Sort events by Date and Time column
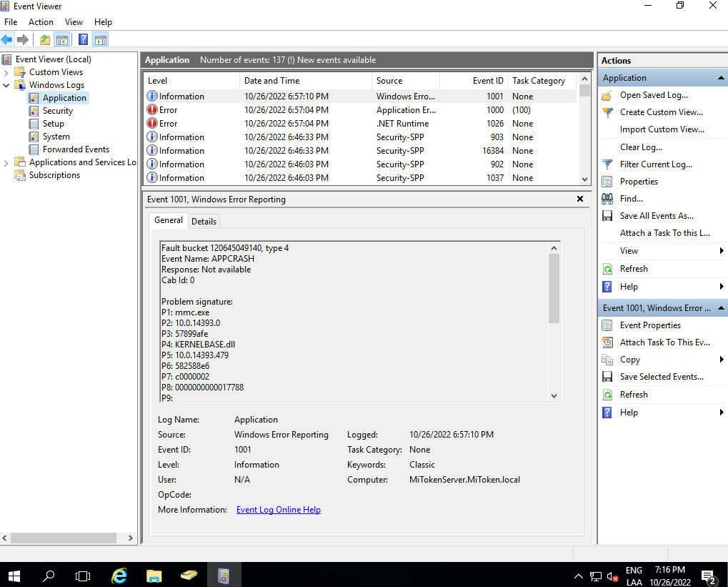 pos(306,81)
